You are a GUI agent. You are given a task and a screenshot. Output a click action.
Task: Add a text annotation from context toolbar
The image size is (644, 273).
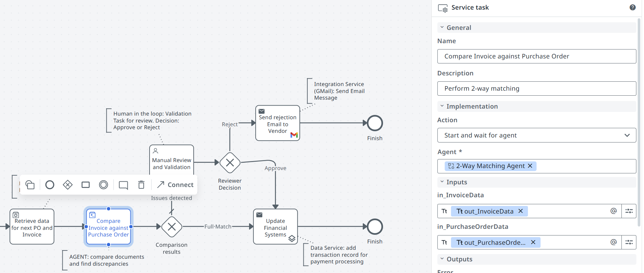(123, 185)
